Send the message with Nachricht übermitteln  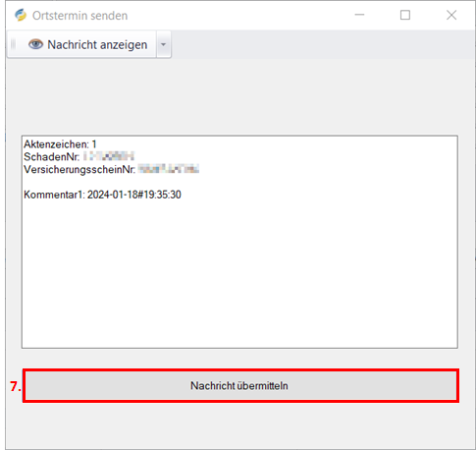241,385
